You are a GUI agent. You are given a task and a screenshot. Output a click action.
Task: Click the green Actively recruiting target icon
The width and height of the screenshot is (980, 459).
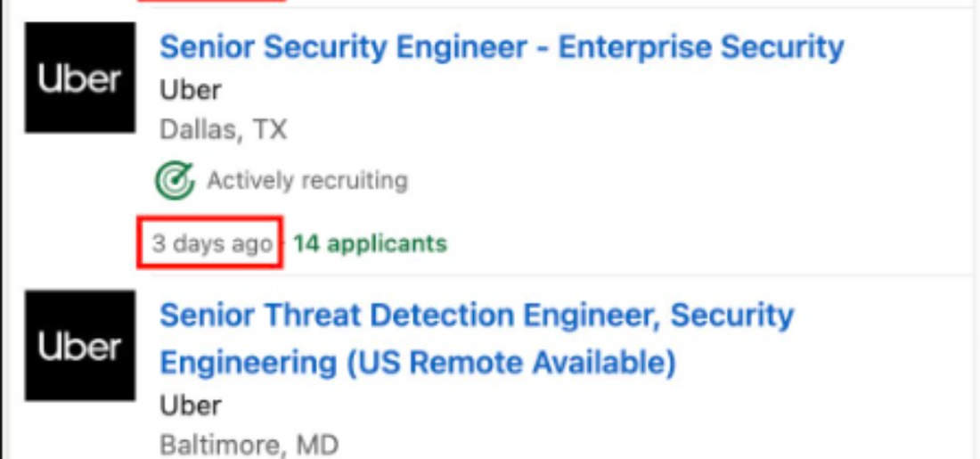pyautogui.click(x=175, y=181)
